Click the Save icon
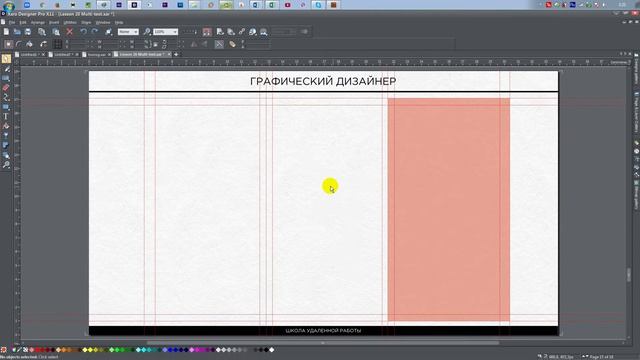640x360 pixels. click(x=28, y=32)
